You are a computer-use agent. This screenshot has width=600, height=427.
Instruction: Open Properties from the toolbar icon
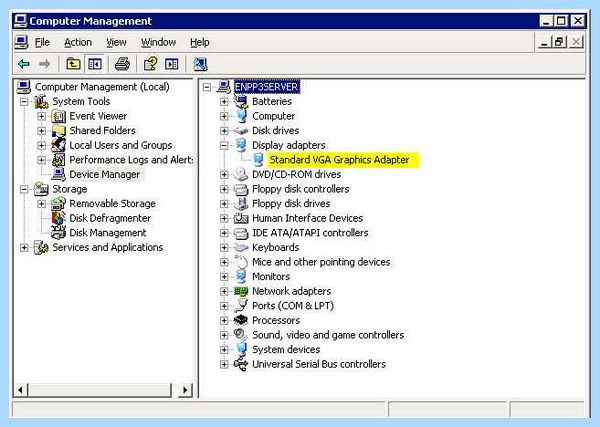click(150, 64)
